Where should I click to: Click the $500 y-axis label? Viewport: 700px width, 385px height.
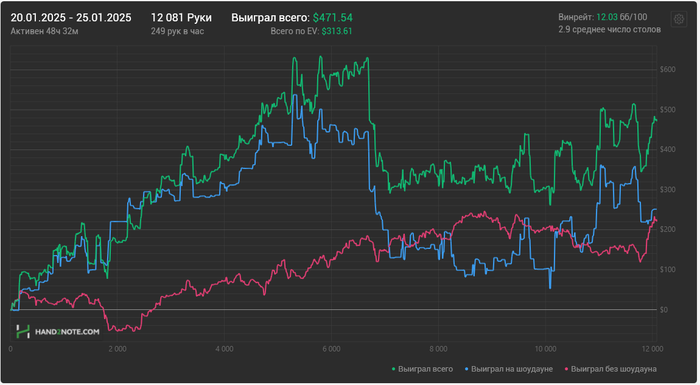click(667, 110)
